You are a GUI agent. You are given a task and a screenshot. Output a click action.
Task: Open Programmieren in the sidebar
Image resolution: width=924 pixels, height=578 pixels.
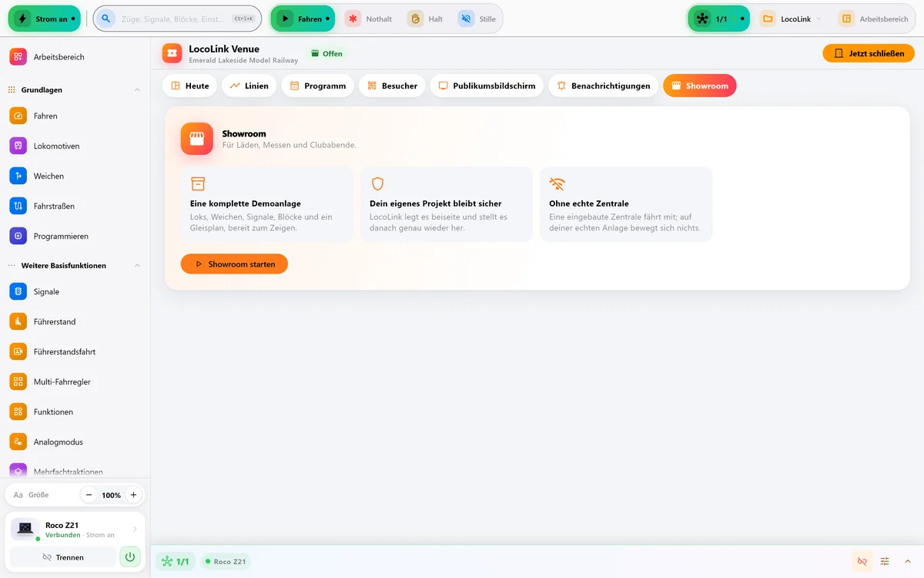coord(75,236)
